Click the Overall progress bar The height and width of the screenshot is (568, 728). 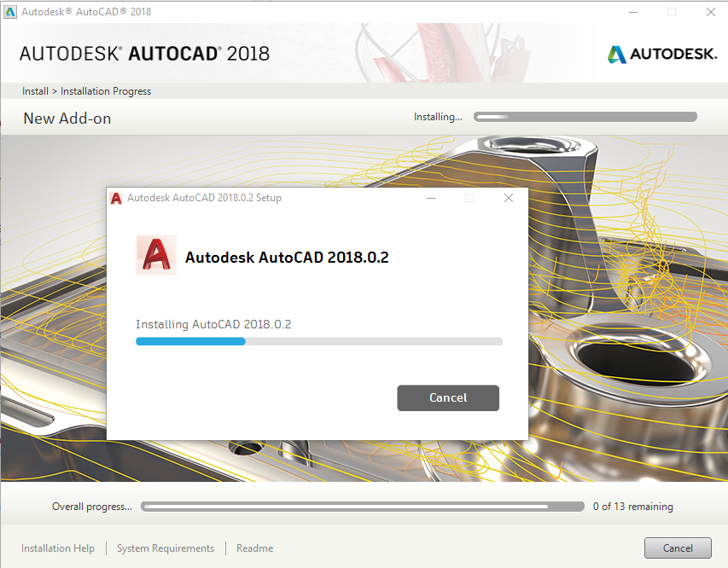[x=363, y=507]
